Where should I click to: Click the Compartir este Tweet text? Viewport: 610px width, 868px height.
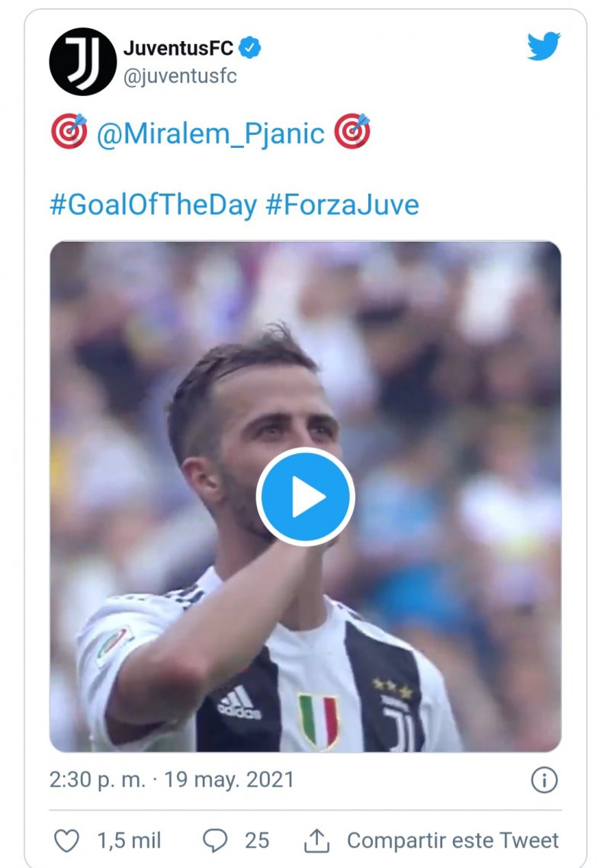click(x=453, y=841)
